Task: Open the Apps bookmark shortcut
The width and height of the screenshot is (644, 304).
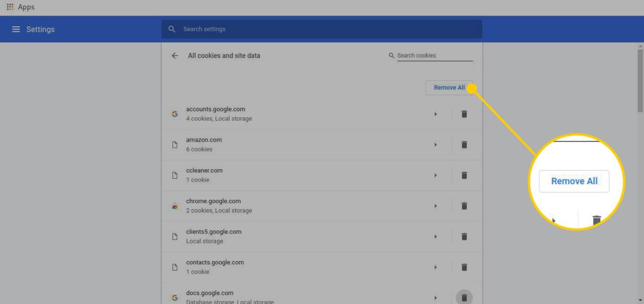Action: 21,7
